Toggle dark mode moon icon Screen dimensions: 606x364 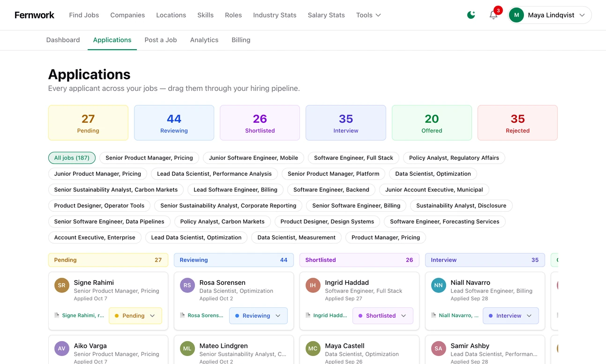(471, 15)
